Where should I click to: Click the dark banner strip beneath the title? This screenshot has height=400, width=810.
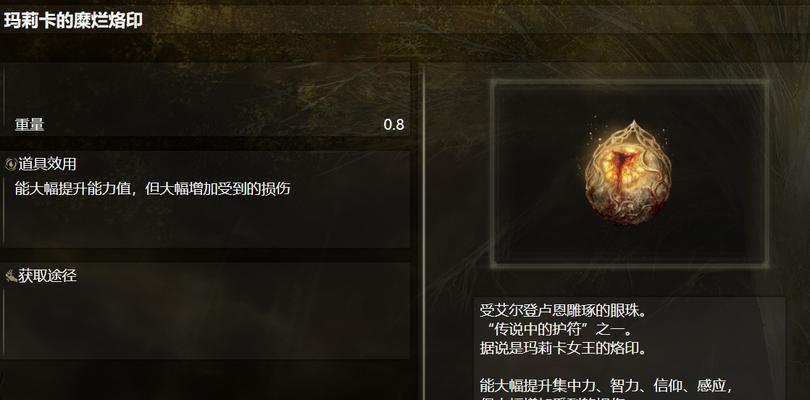(405, 48)
